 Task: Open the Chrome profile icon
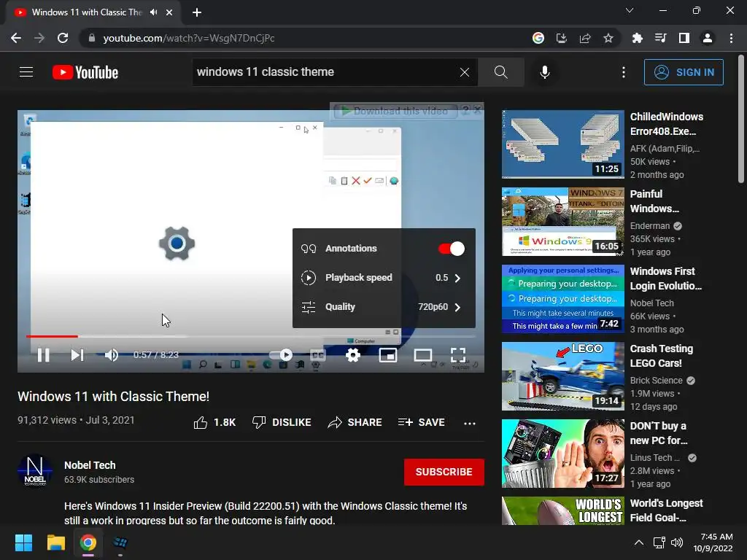[x=708, y=38]
